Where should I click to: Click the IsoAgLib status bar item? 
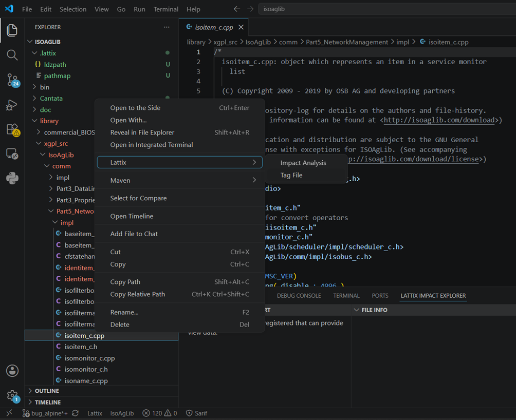click(122, 413)
